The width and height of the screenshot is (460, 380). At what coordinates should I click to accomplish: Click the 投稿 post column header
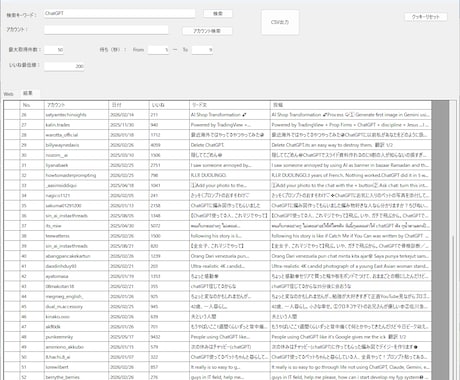(x=351, y=105)
